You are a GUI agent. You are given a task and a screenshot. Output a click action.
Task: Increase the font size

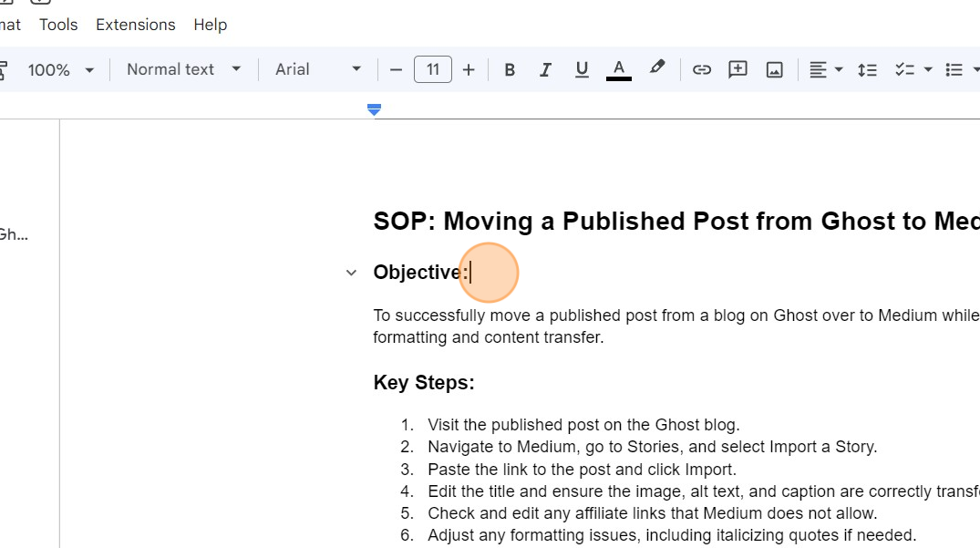point(469,69)
